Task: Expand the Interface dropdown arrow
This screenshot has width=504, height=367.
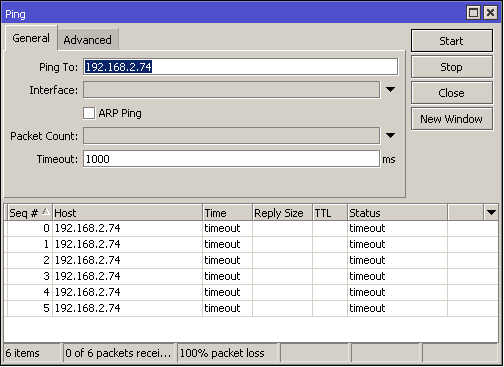Action: (x=390, y=89)
